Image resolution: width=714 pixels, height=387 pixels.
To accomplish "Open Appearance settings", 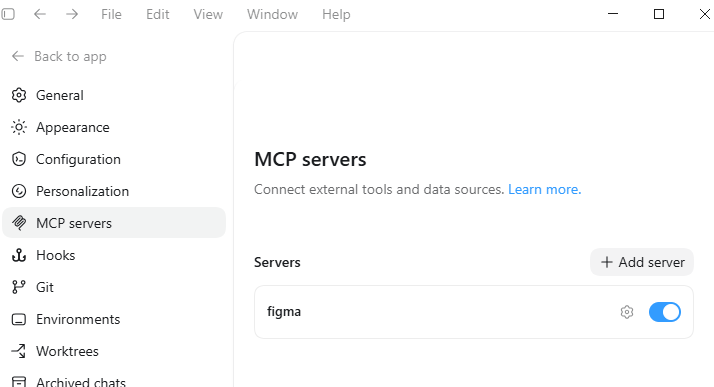I will 114,127.
